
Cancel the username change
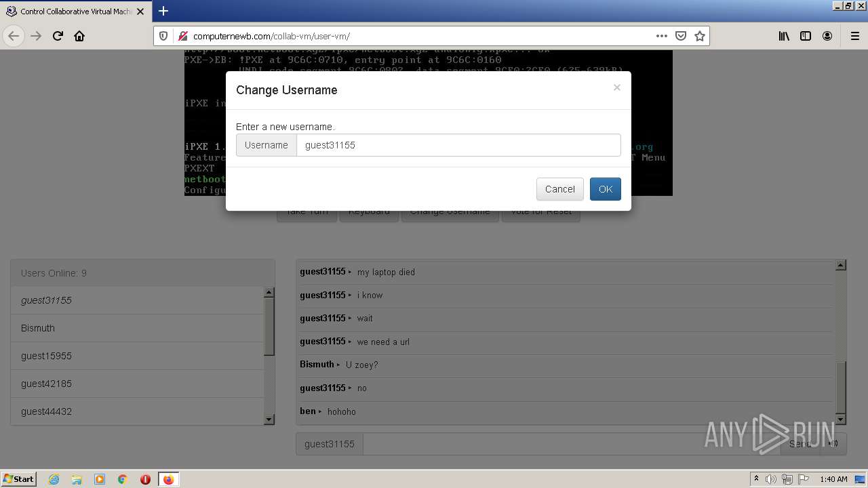(559, 189)
